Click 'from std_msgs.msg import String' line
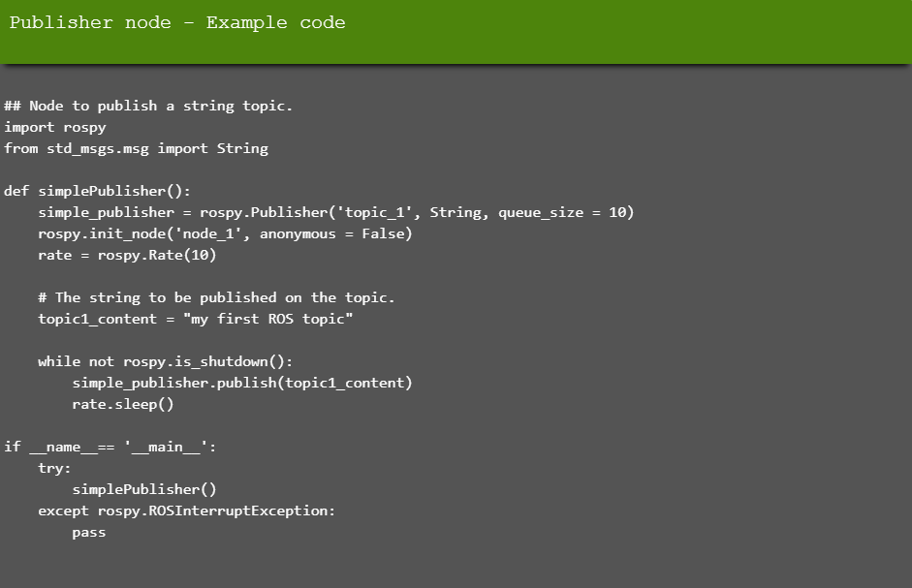Viewport: 912px width, 588px height. tap(136, 149)
